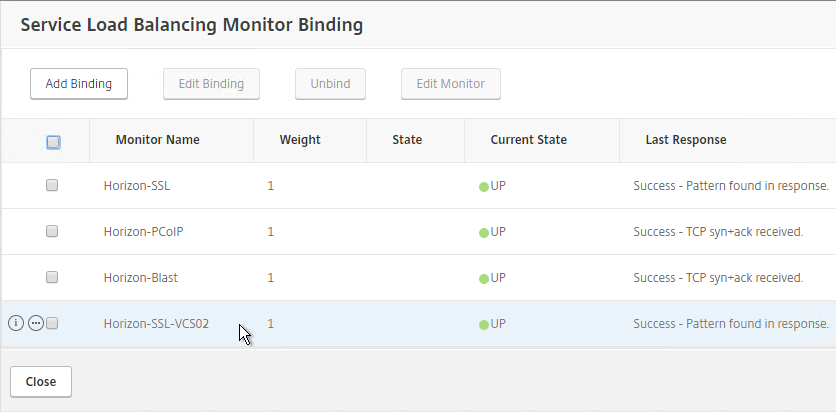Click the Last Response column header
Screen dimensions: 836x412
tap(686, 140)
